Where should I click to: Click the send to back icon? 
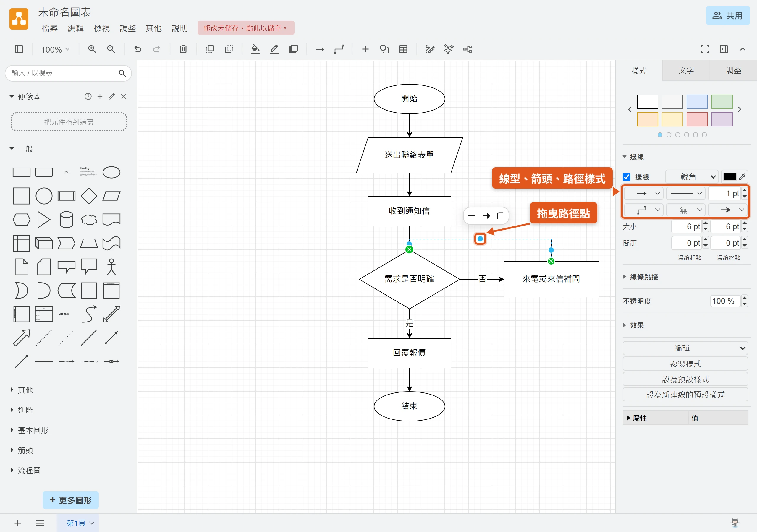pyautogui.click(x=229, y=49)
